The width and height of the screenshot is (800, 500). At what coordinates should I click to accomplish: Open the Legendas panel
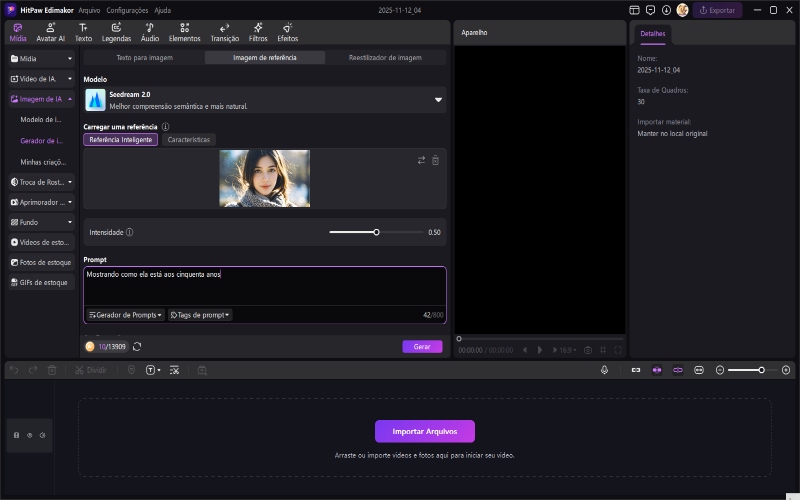click(116, 32)
